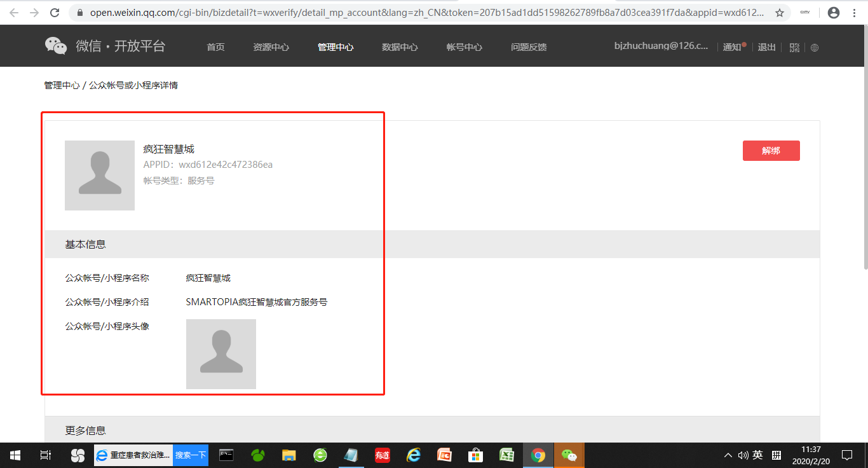
Task: Open the notepad-style icon on taskbar
Action: 351,455
